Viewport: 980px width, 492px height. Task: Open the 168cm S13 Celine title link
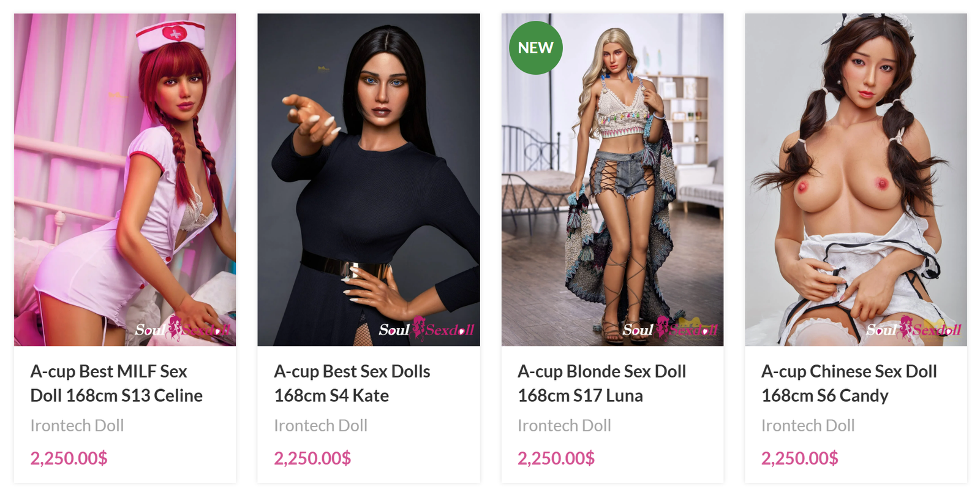pyautogui.click(x=116, y=384)
